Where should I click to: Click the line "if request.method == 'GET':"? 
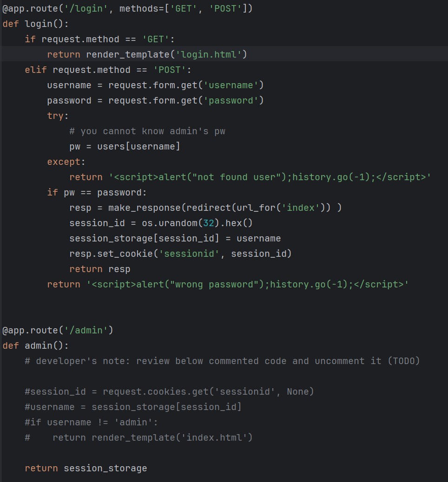pyautogui.click(x=100, y=39)
